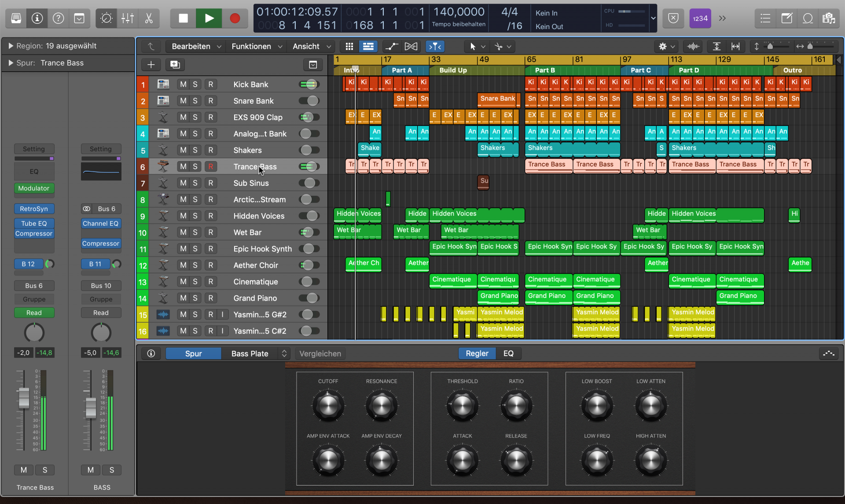The image size is (845, 504).
Task: Mute the Kick Bank track
Action: (183, 84)
